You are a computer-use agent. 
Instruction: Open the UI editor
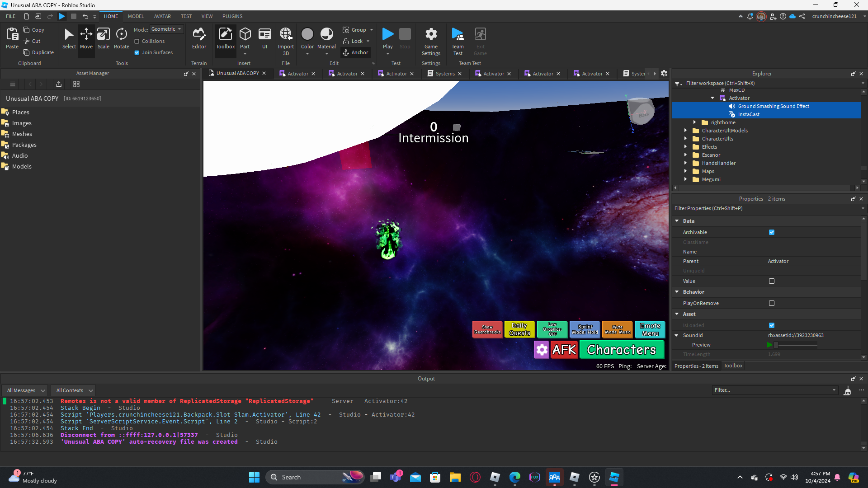click(x=264, y=38)
